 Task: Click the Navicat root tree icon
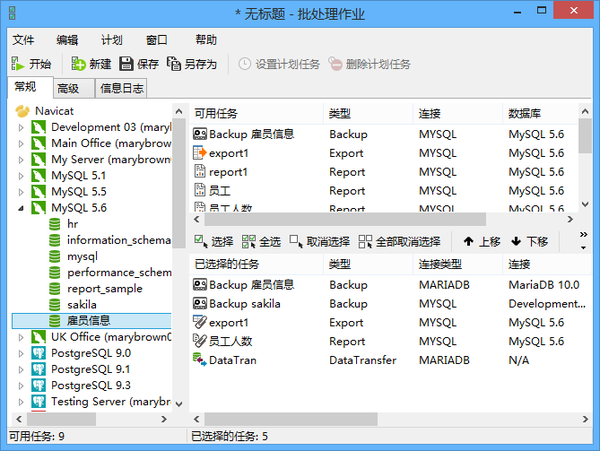tap(22, 111)
